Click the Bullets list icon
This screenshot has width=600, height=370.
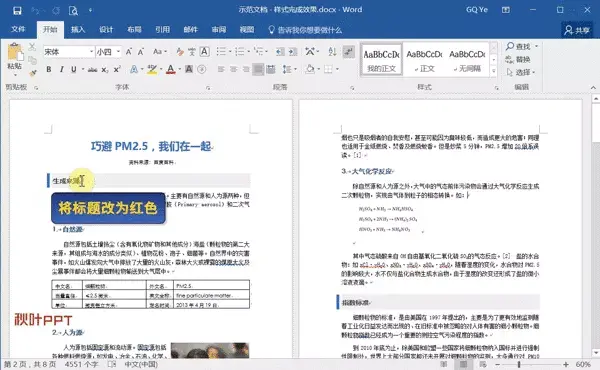(x=221, y=52)
